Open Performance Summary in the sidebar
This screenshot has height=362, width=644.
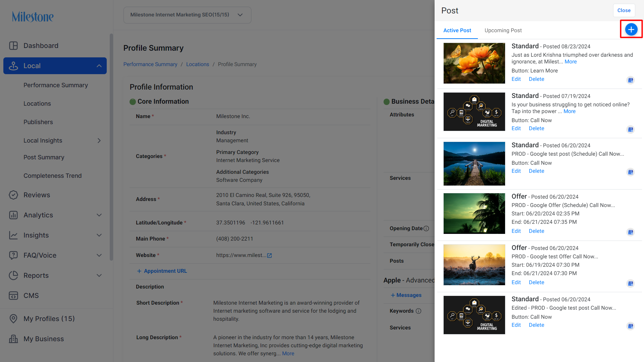pos(56,85)
